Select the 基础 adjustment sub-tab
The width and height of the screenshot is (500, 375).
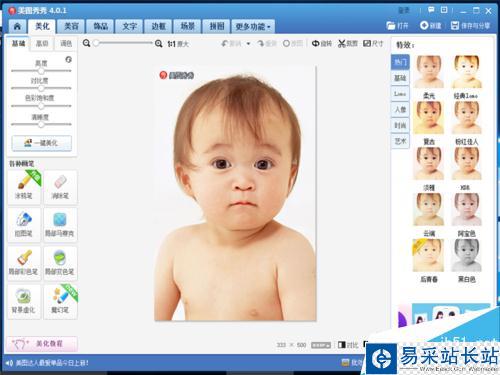(x=18, y=43)
